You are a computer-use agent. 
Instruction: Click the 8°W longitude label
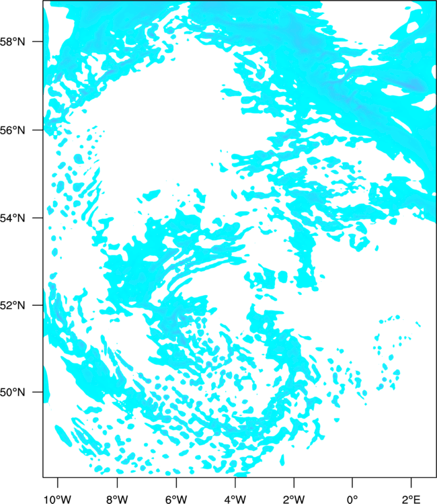click(117, 499)
